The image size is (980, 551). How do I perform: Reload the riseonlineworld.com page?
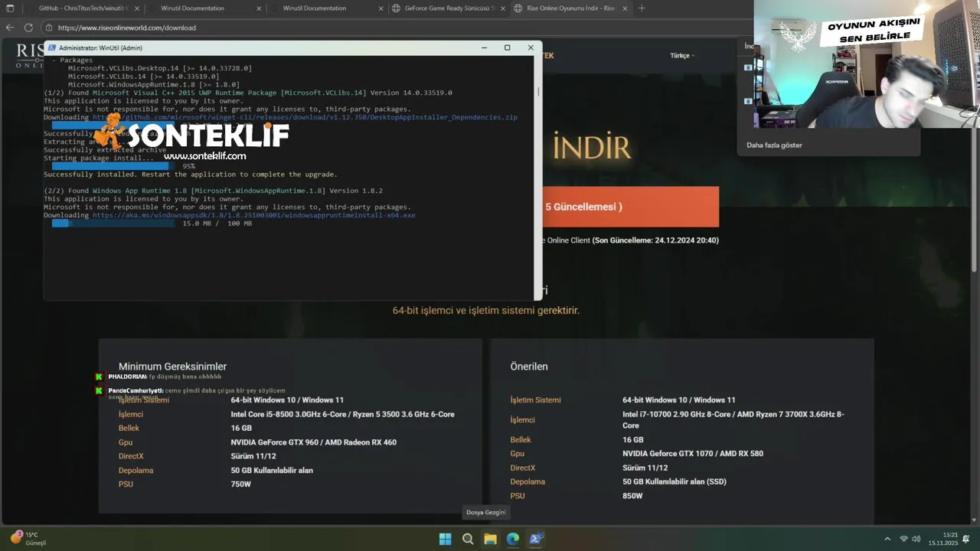click(28, 28)
